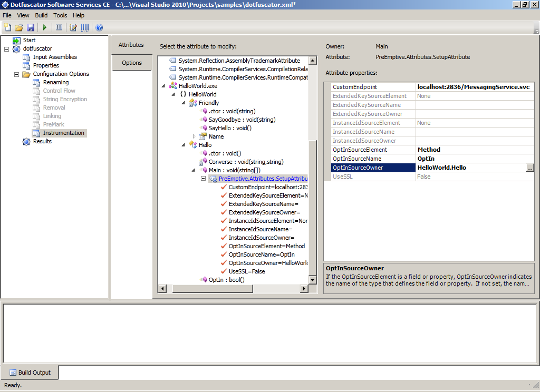The width and height of the screenshot is (540, 392).
Task: Click the HelloWorld.exe assembly icon
Action: click(173, 86)
